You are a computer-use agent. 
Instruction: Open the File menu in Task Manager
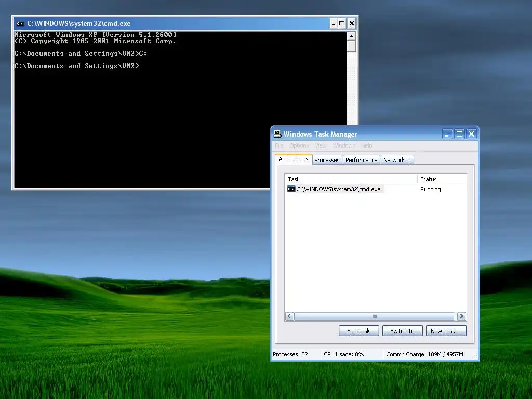[279, 145]
